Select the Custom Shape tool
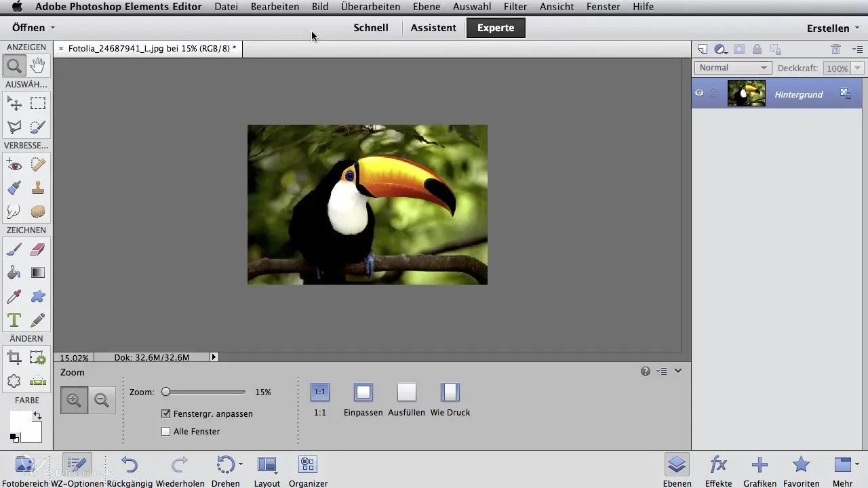Image resolution: width=868 pixels, height=488 pixels. click(x=38, y=296)
